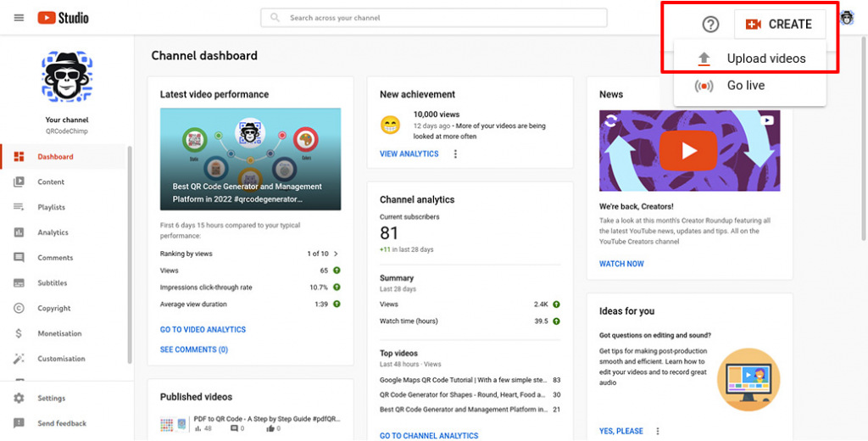This screenshot has height=441, width=868.
Task: Click the Best QR Code Generator and Management Platform top video
Action: [463, 410]
